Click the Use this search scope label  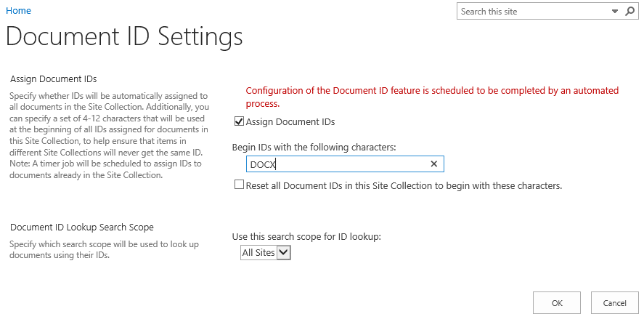click(307, 237)
